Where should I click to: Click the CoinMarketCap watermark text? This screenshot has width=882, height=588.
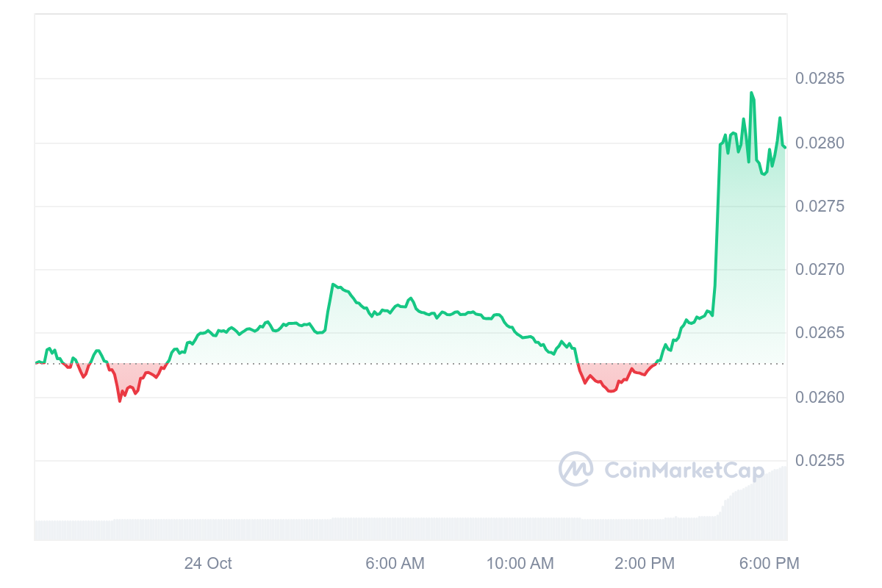(x=684, y=470)
